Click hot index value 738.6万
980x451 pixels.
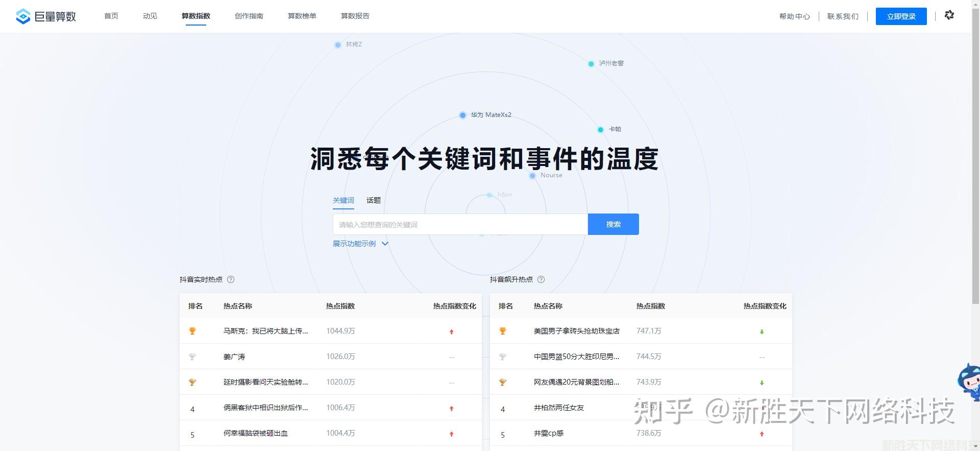coord(649,433)
